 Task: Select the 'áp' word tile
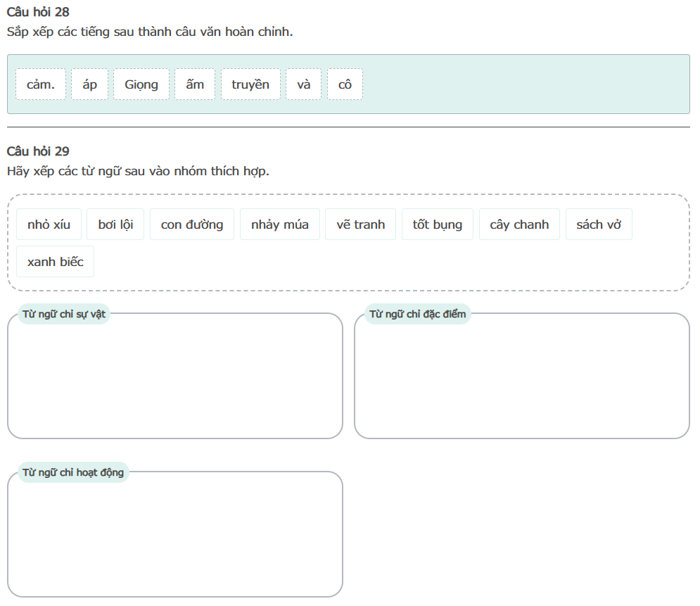(x=90, y=84)
